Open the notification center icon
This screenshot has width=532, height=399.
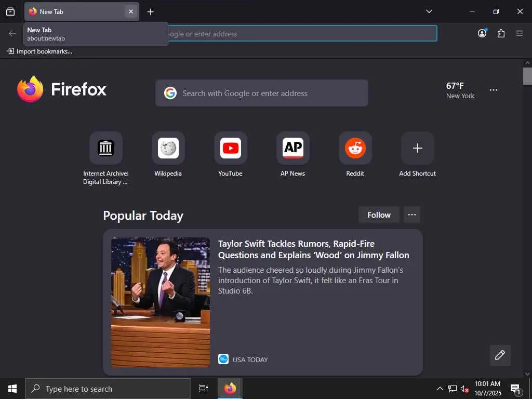[x=515, y=389]
